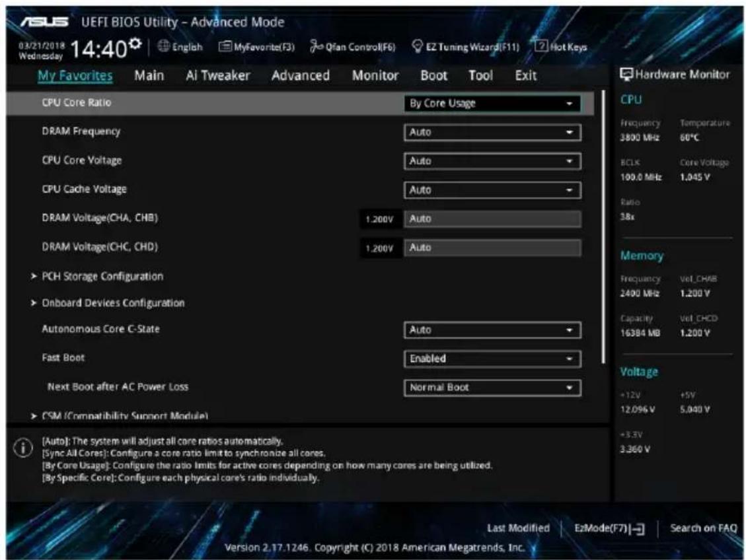Click the CPU temperature value

pos(689,138)
